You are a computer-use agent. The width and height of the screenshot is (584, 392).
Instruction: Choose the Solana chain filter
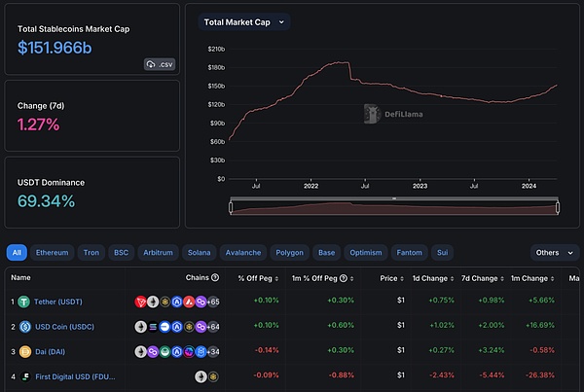pyautogui.click(x=198, y=252)
